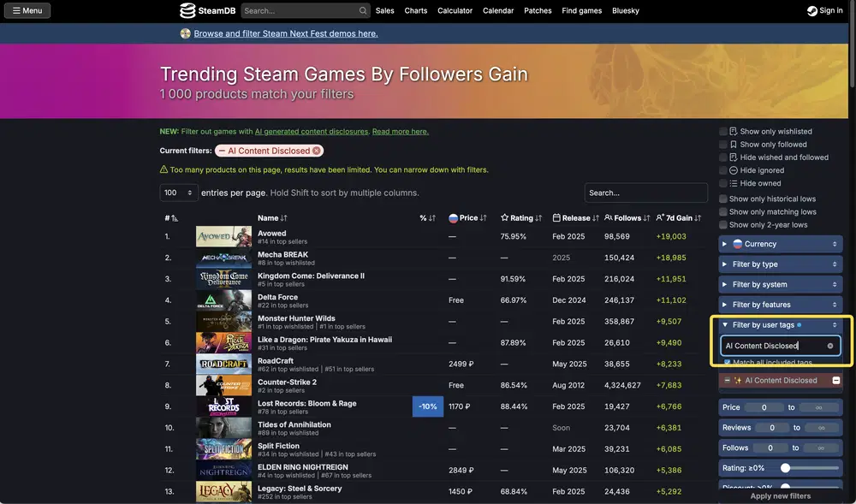Screen dimensions: 856x504
Task: Click Read more here link
Action: pyautogui.click(x=400, y=132)
